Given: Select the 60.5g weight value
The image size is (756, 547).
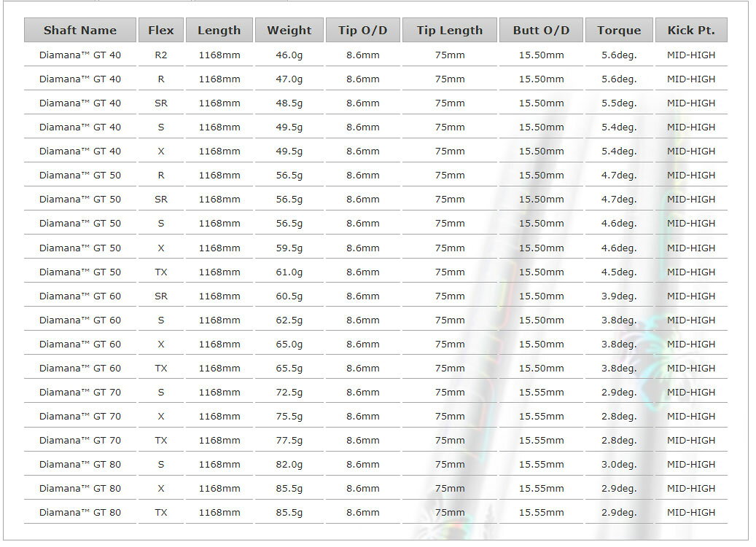Looking at the screenshot, I should coord(289,296).
